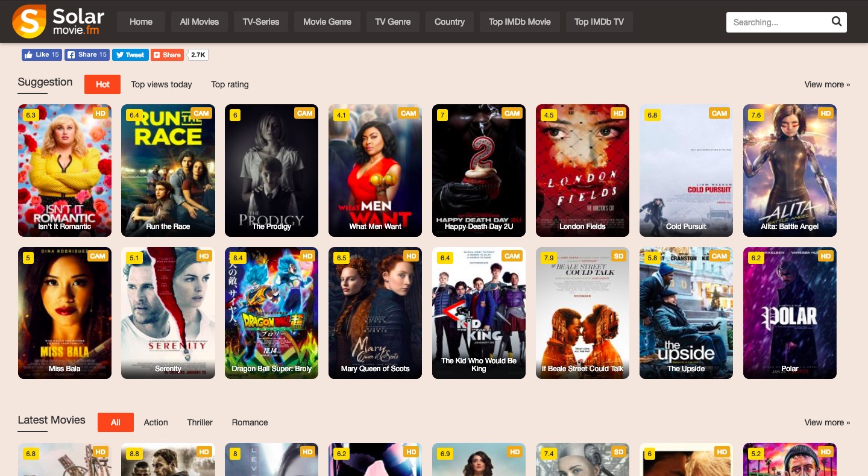Open the Happy Death Day 2U poster
The image size is (868, 476).
coord(479,171)
